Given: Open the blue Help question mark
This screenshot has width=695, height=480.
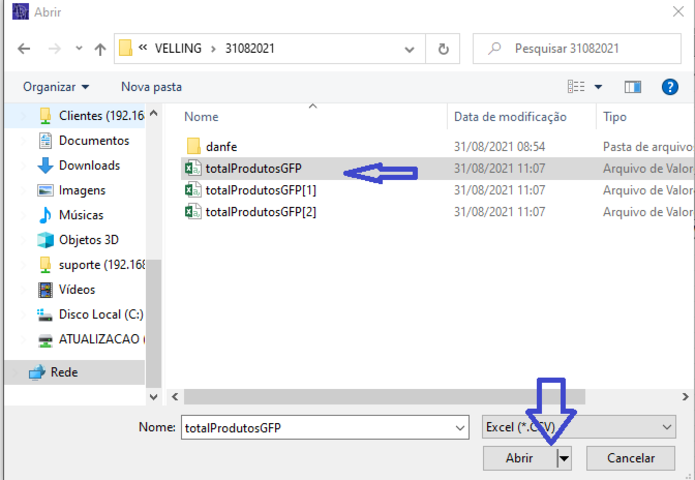Looking at the screenshot, I should point(670,87).
